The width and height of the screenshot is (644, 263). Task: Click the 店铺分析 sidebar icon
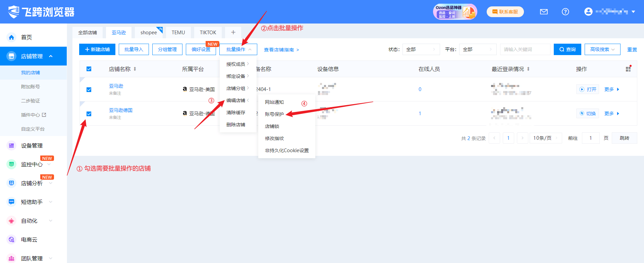coord(11,183)
